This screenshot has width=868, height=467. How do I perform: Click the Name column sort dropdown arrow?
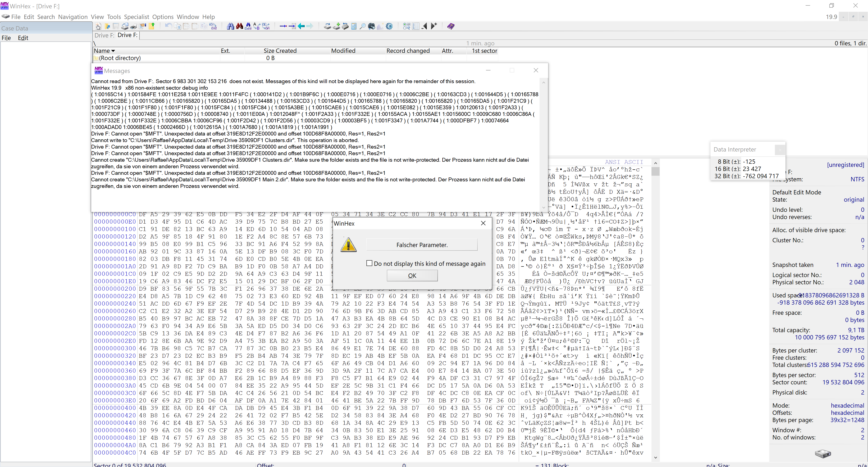(113, 51)
